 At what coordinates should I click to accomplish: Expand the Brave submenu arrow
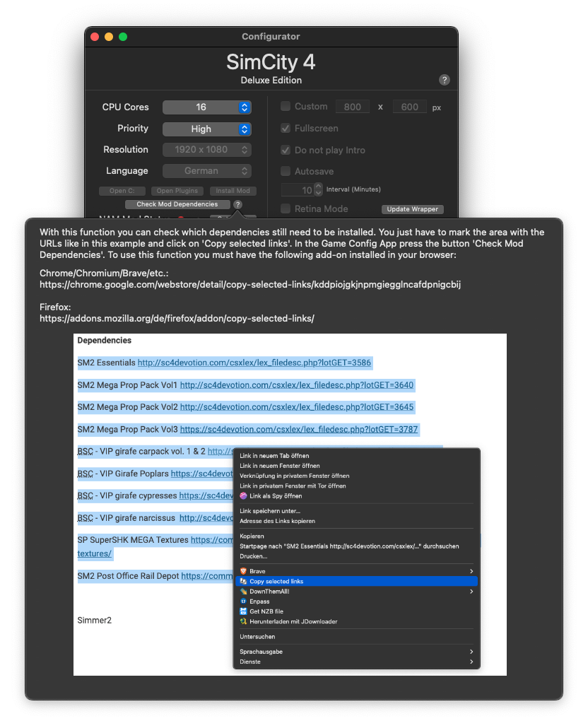471,571
